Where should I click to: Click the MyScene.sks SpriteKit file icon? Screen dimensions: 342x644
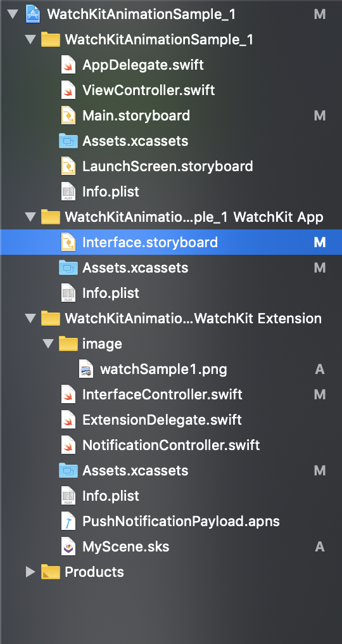click(x=68, y=546)
